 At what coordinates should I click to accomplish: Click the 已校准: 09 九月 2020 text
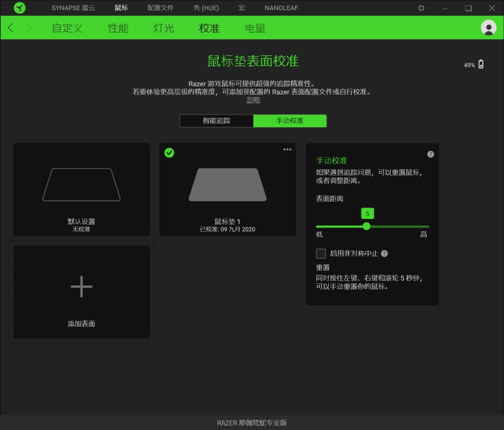[227, 229]
